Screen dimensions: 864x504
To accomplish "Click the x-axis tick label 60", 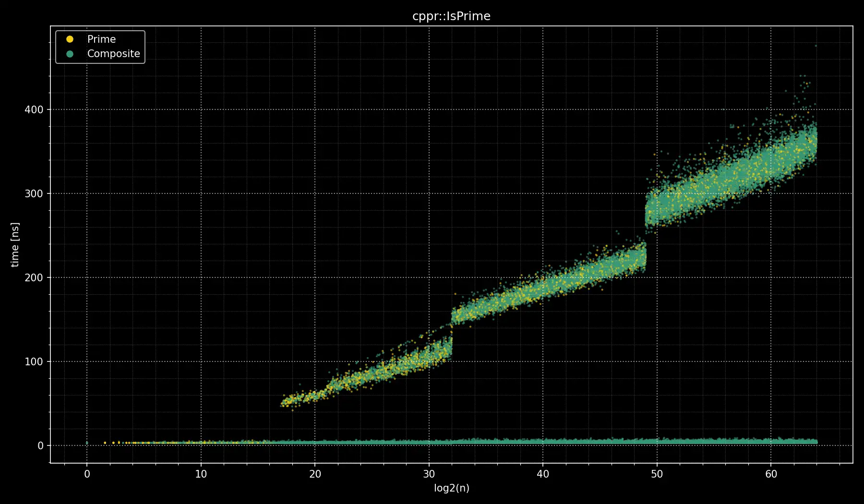I will point(771,474).
